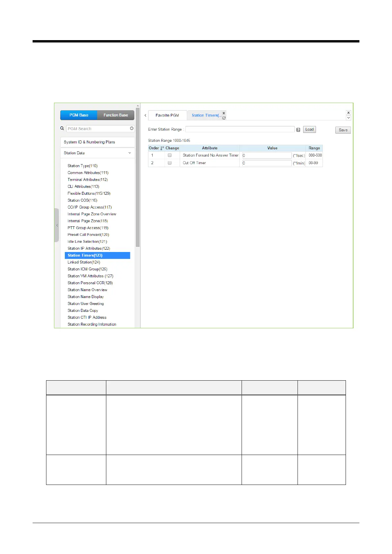Open Station Type(110)
This screenshot has width=392, height=554.
tap(83, 166)
